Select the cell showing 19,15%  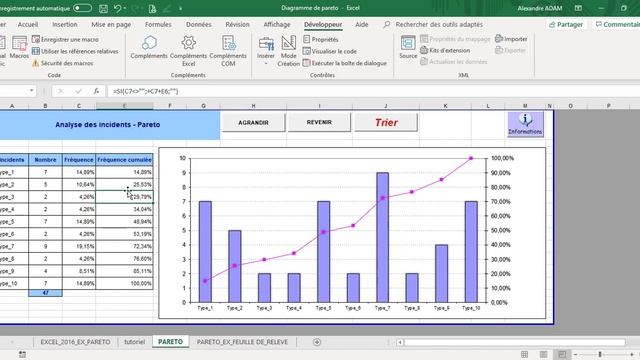(79, 246)
